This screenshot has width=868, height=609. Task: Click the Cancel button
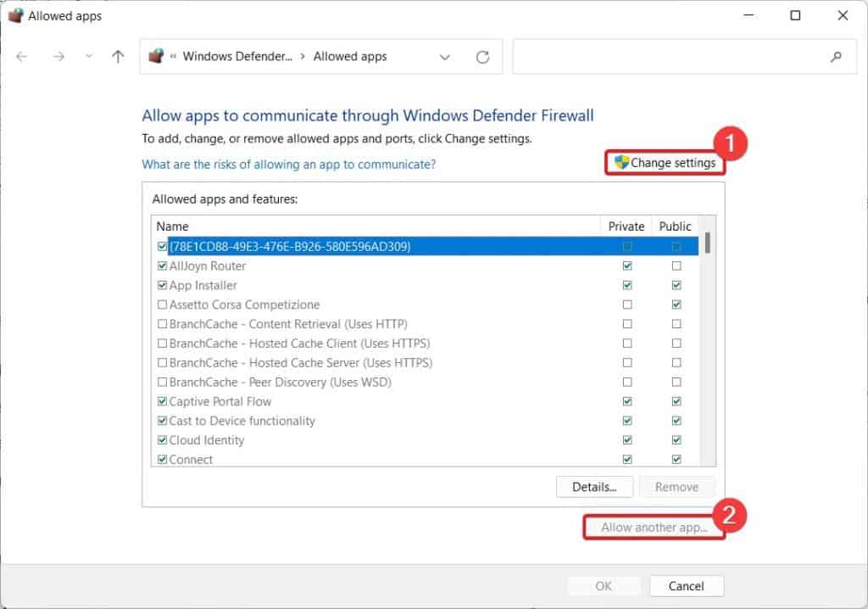click(x=687, y=586)
